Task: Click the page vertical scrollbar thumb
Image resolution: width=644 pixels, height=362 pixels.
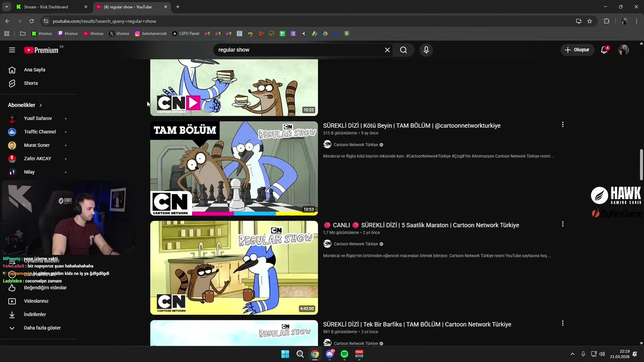Action: 641,164
